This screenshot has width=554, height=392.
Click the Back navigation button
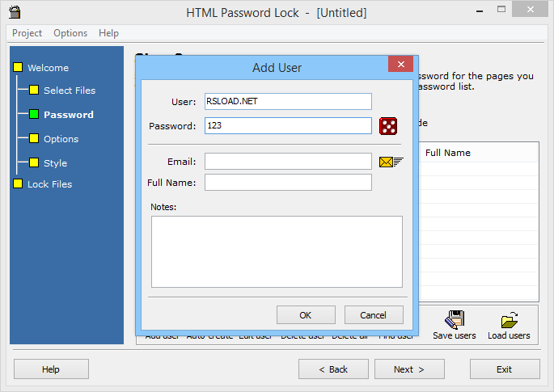(x=333, y=369)
